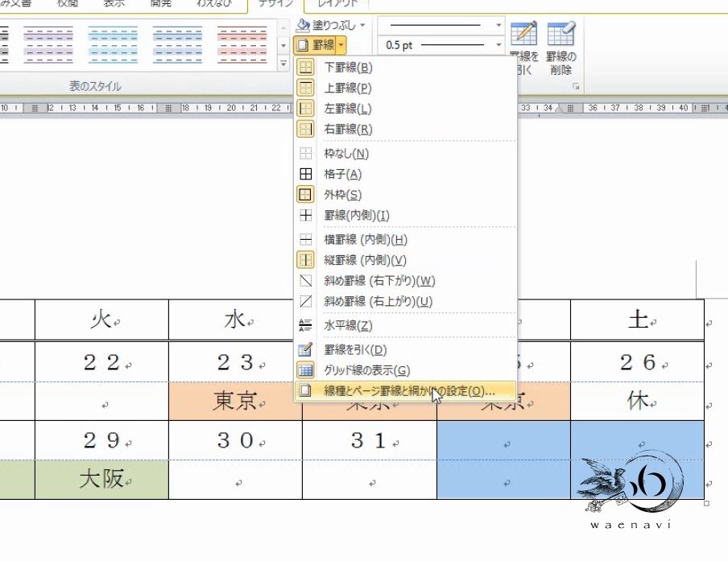Open the line style dropdown
The width and height of the screenshot is (728, 561).
[498, 25]
